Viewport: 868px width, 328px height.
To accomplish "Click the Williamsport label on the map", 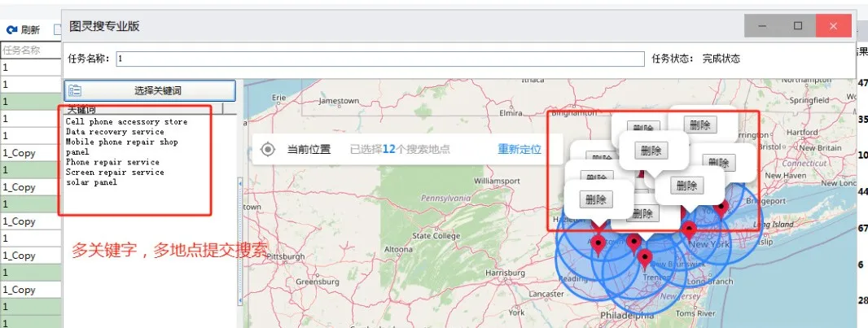I will pos(498,181).
